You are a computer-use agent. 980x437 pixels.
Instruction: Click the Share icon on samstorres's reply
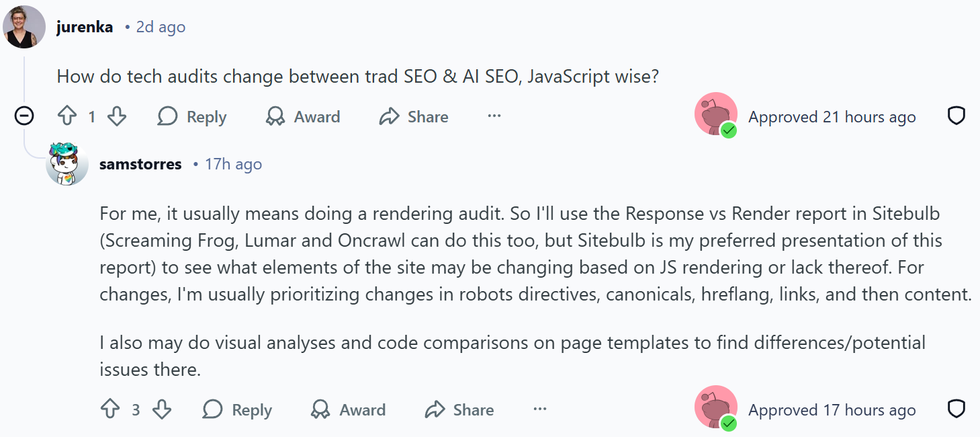pos(435,409)
